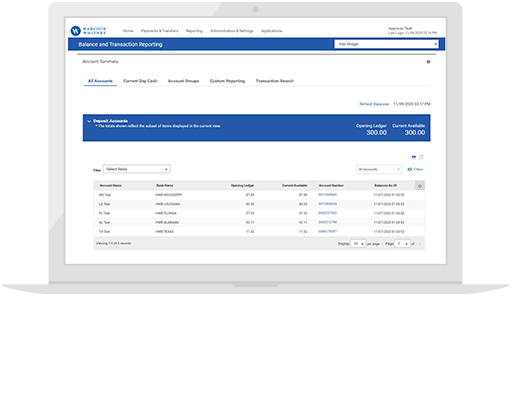Viewport: 512px width, 400px height.
Task: Click the Opening Ledger 300.00 total
Action: 377,133
